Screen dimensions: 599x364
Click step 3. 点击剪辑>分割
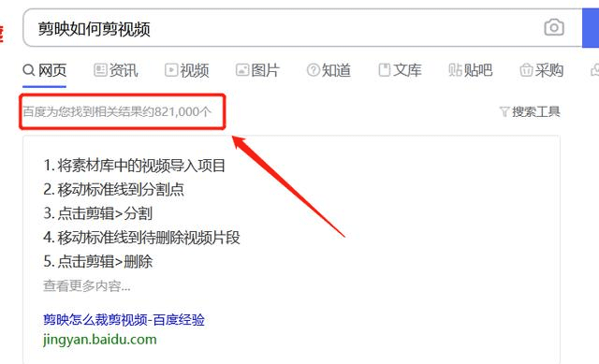(97, 213)
